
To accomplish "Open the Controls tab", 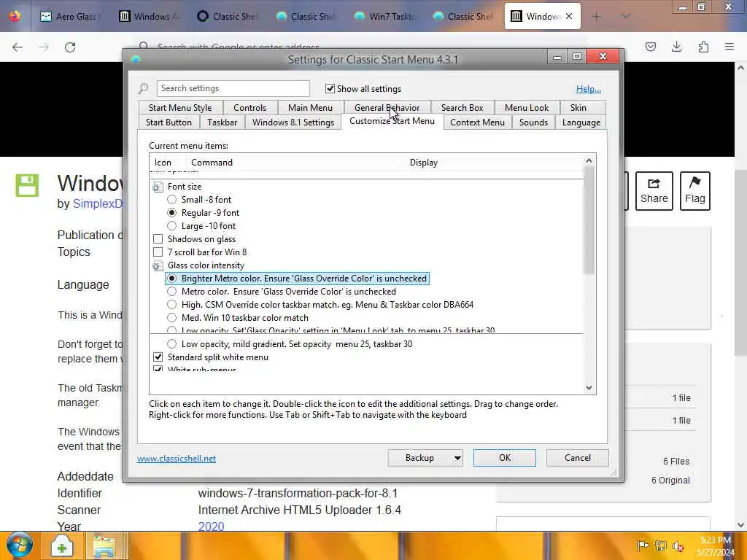I will [249, 108].
